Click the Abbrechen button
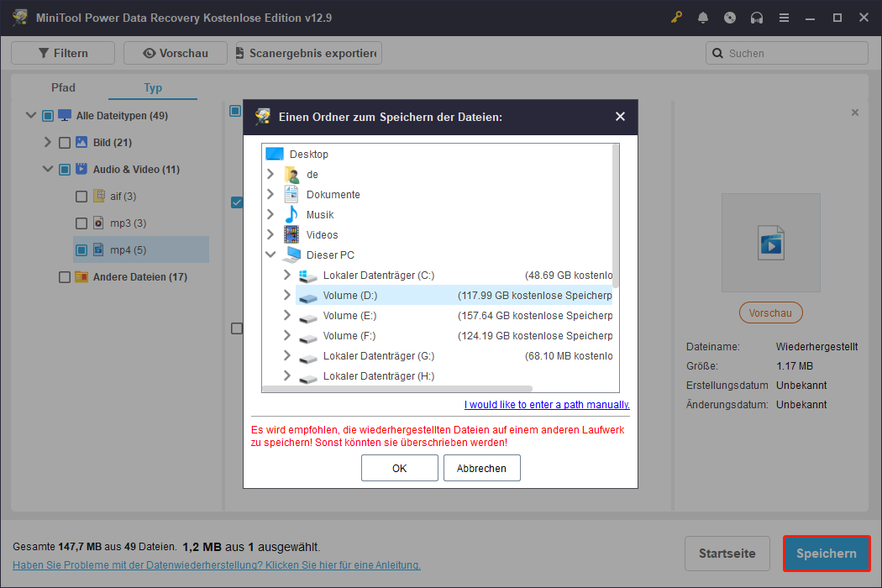882x588 pixels. click(x=481, y=468)
